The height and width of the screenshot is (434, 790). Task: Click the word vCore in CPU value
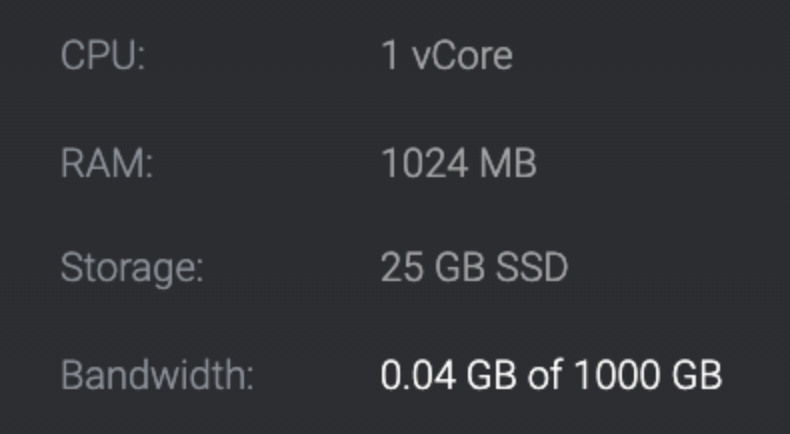click(462, 55)
